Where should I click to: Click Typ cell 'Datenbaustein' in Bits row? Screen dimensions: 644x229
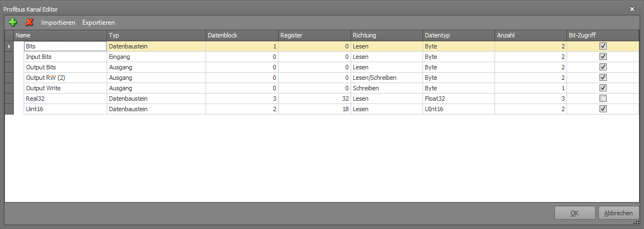157,46
